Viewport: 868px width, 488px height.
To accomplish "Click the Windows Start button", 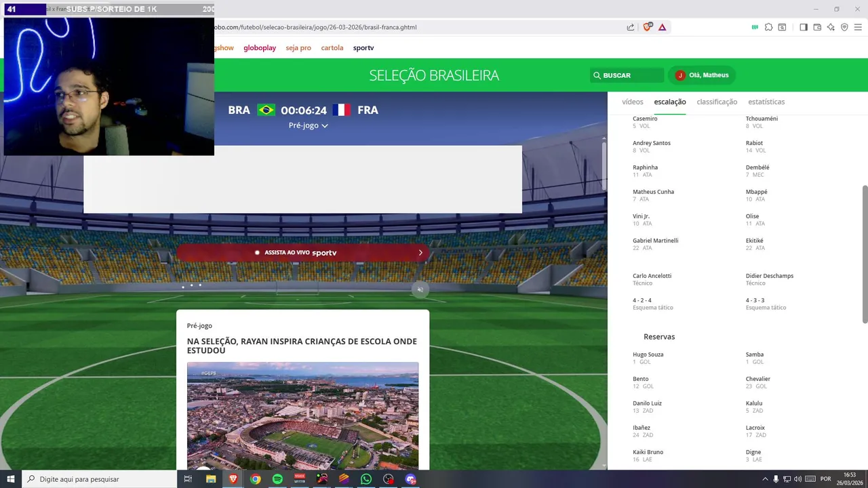I will point(11,479).
